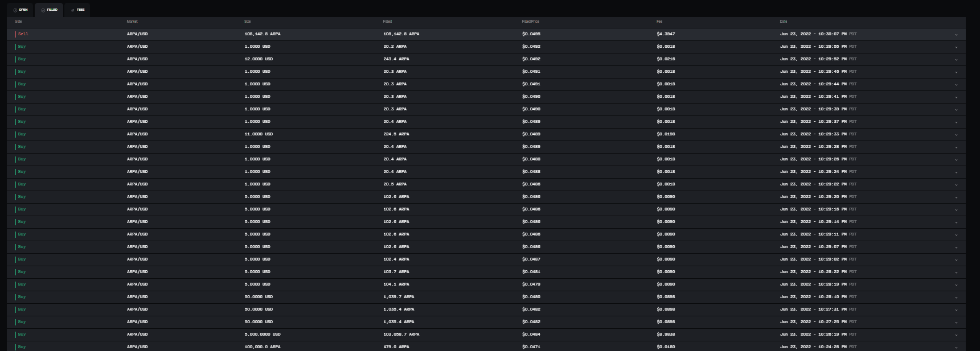The height and width of the screenshot is (351, 980).
Task: Expand the order row at 10:29:16 PM
Action: click(956, 209)
